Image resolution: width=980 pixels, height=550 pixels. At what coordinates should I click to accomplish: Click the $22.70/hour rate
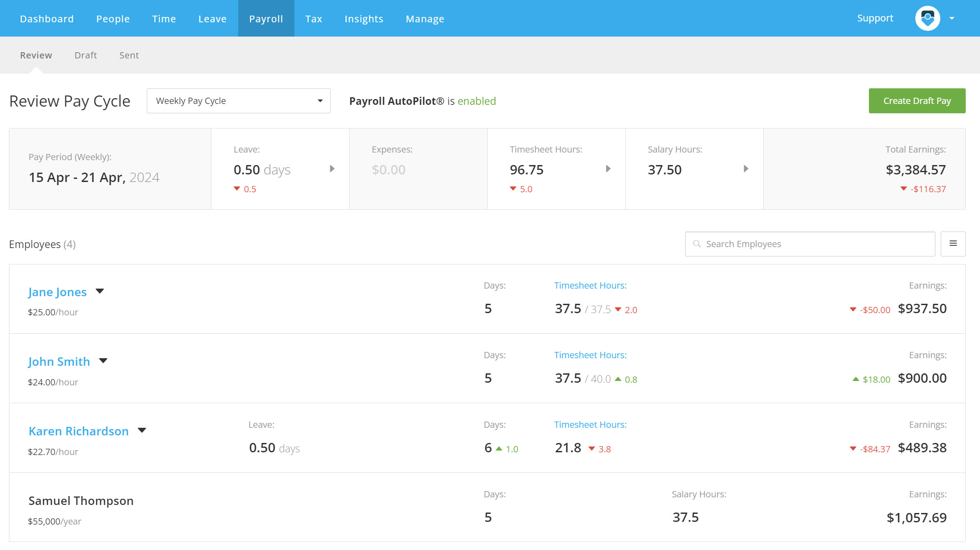pos(53,452)
